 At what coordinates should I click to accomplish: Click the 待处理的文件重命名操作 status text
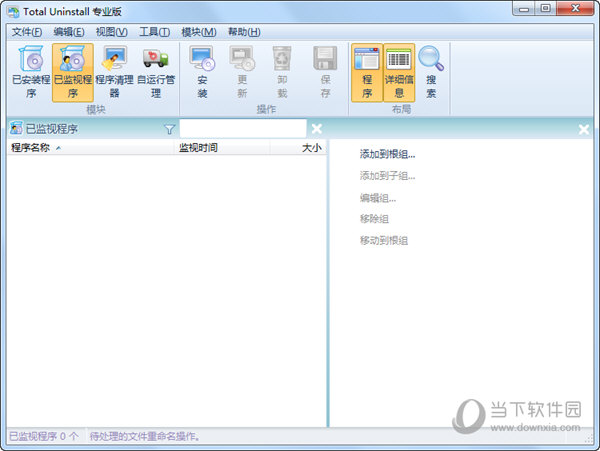(x=145, y=436)
